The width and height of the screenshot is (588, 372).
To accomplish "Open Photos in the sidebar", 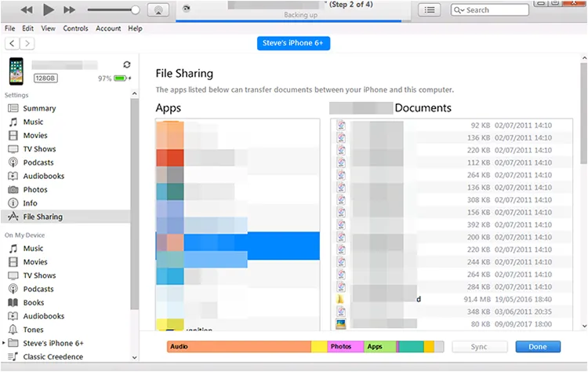I will 35,190.
